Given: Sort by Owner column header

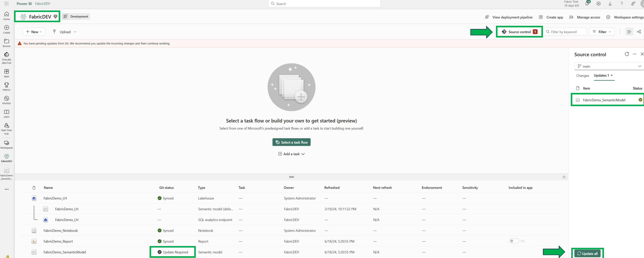Looking at the screenshot, I should [288, 188].
